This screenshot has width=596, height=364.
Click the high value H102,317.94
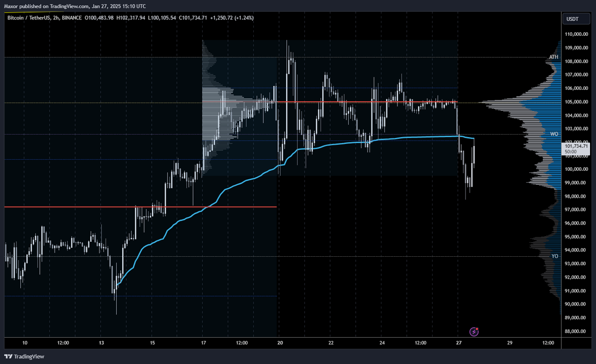[131, 18]
